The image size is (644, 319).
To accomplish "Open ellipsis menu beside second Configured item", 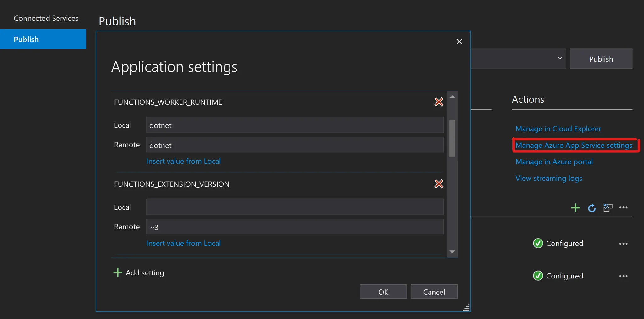I will click(624, 276).
